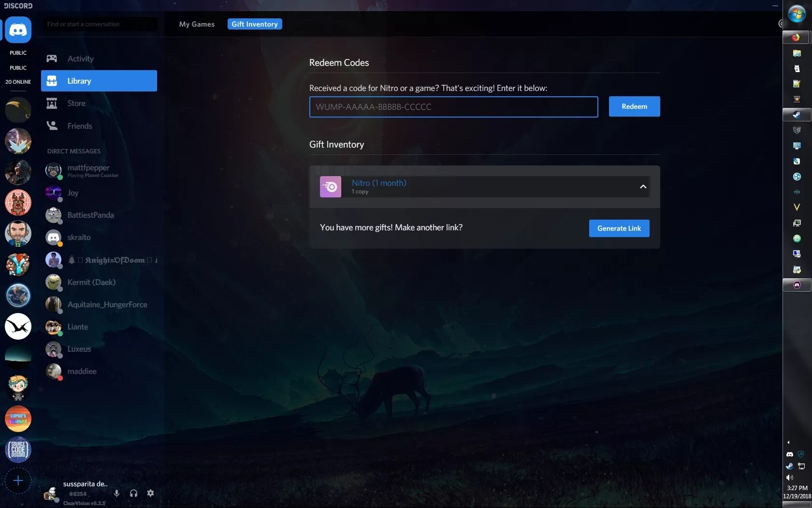
Task: Open the Discord home button
Action: [18, 30]
